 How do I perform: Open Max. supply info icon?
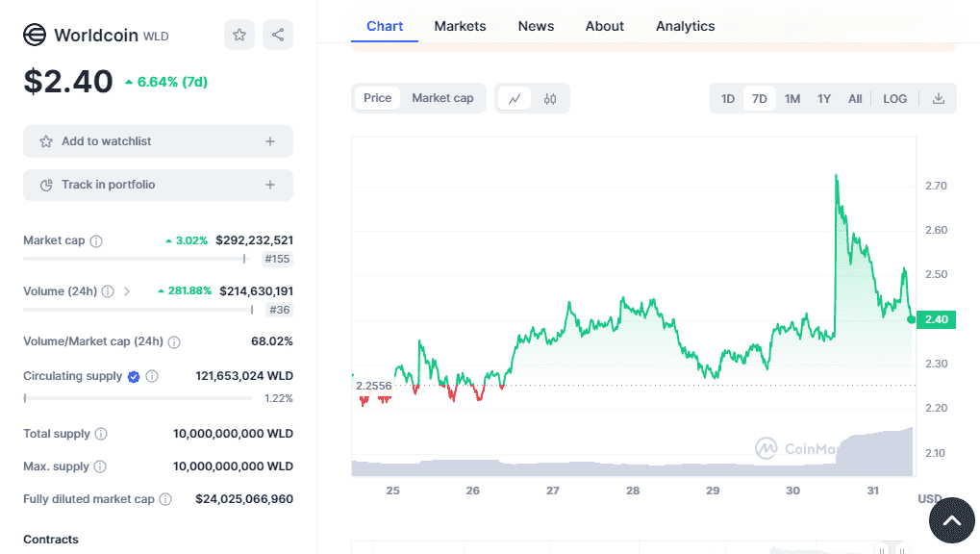[100, 466]
